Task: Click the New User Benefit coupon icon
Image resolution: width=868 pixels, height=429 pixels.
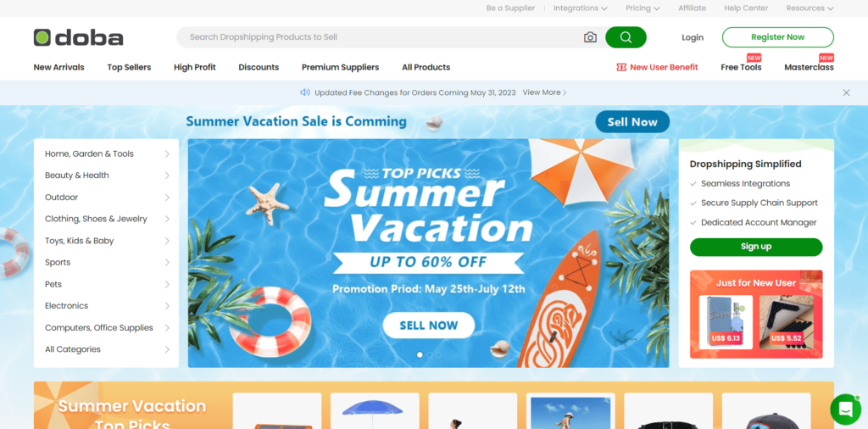Action: coord(621,67)
